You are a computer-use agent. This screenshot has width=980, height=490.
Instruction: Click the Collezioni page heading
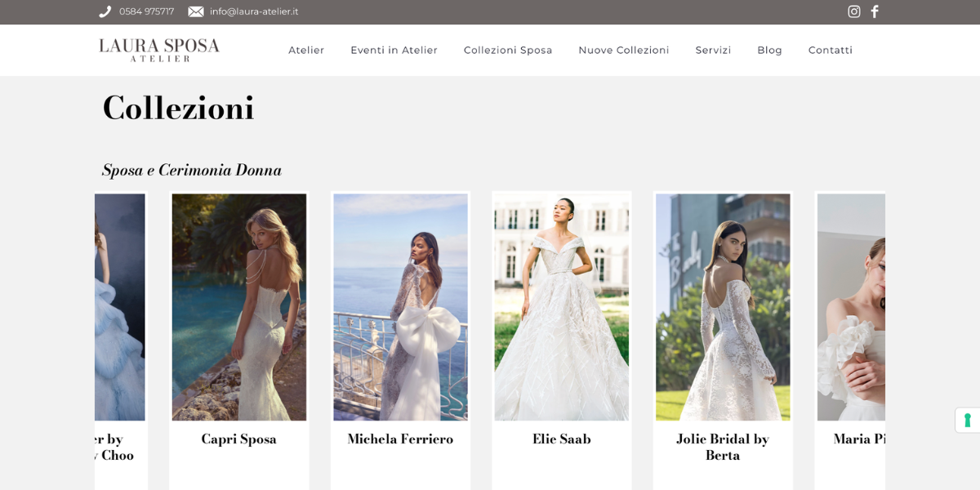(x=178, y=109)
